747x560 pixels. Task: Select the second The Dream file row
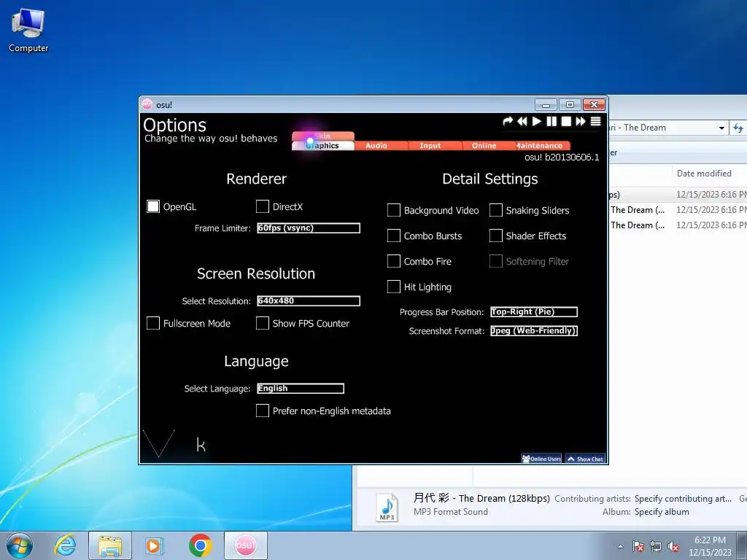click(678, 225)
